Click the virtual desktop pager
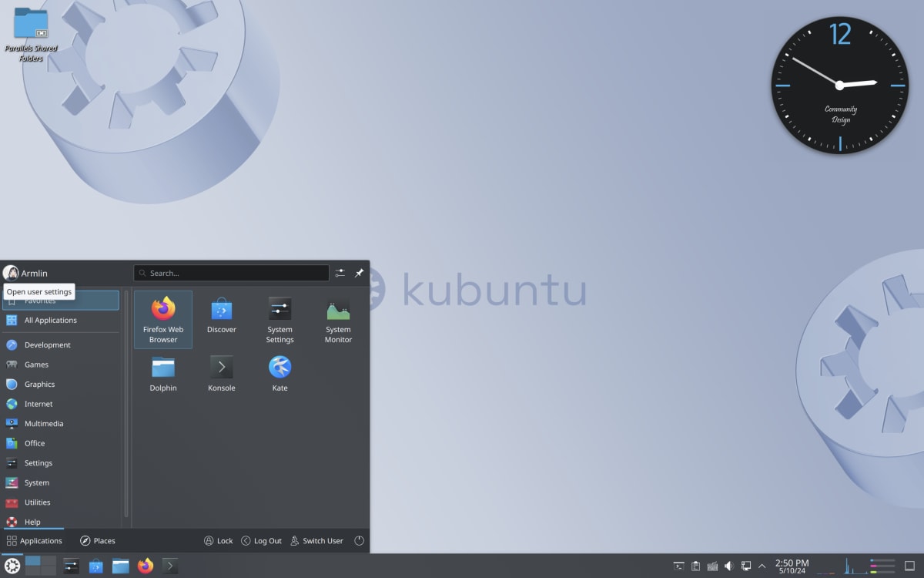This screenshot has height=578, width=924. [x=41, y=566]
